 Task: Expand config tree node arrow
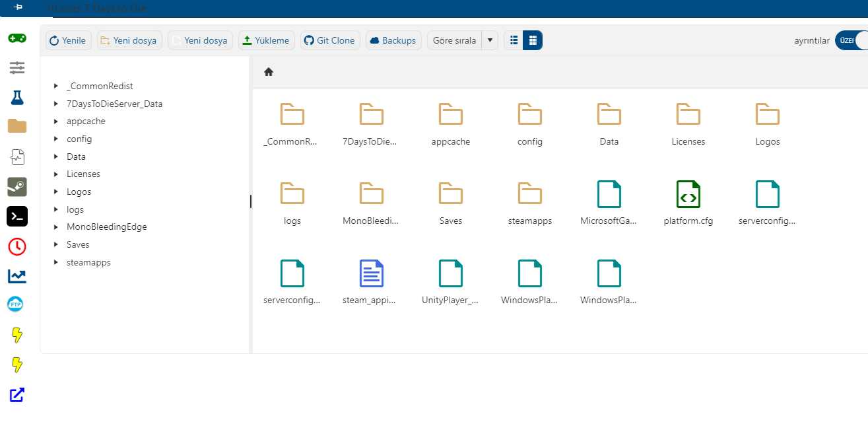click(56, 139)
